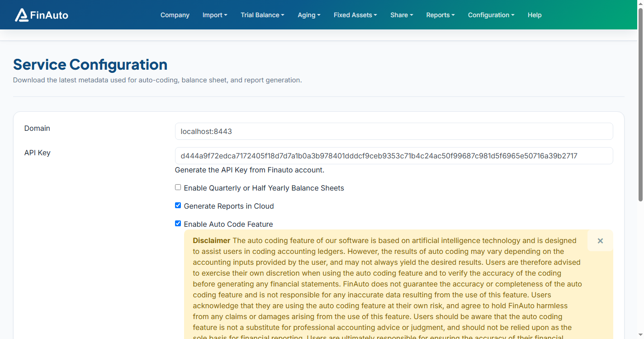Focus the API Key input field
Image resolution: width=644 pixels, height=339 pixels.
[394, 156]
